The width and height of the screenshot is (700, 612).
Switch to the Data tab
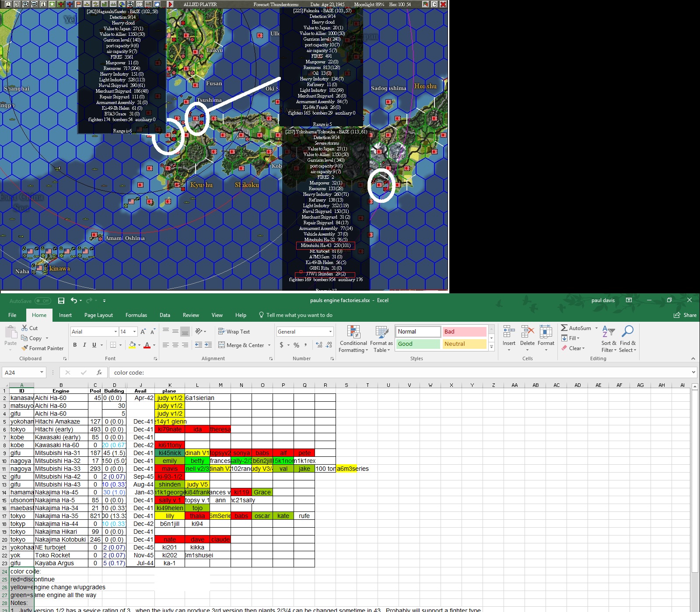(x=165, y=315)
